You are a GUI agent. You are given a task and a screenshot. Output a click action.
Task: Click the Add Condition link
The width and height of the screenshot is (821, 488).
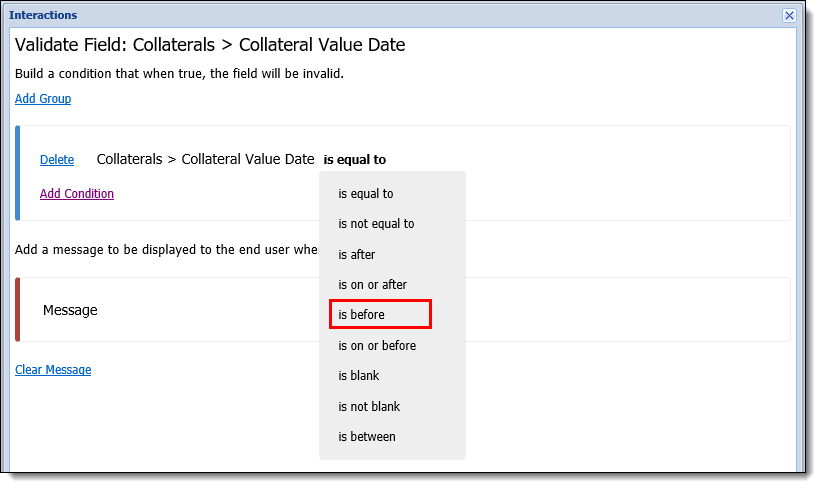pos(77,194)
